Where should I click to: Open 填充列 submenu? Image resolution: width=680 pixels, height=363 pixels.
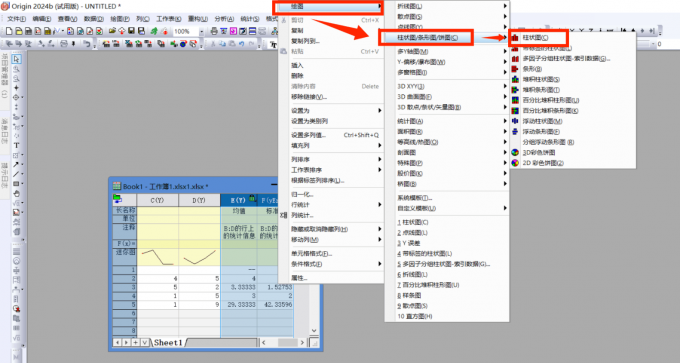tap(332, 145)
